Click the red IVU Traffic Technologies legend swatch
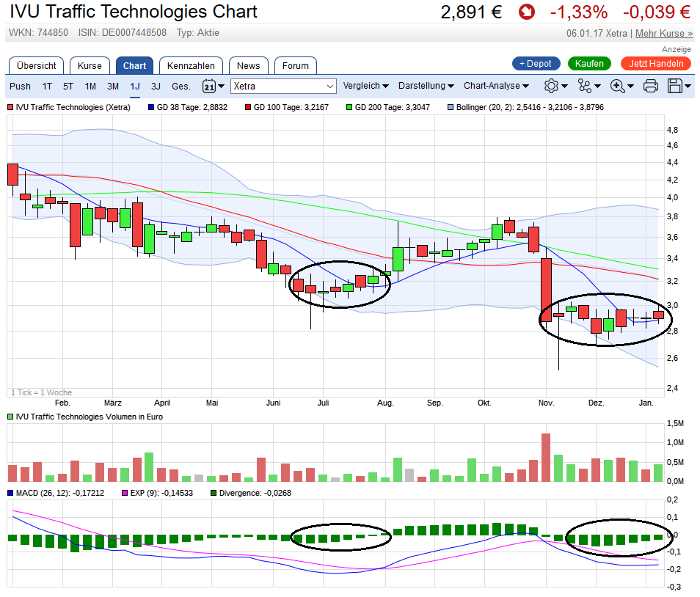This screenshot has width=700, height=597. click(10, 107)
